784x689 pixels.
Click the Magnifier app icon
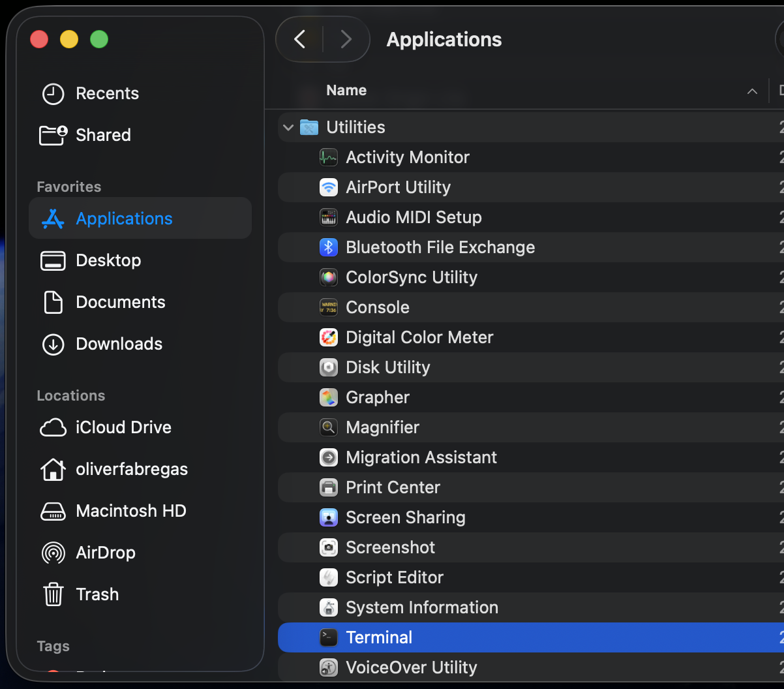click(x=329, y=427)
